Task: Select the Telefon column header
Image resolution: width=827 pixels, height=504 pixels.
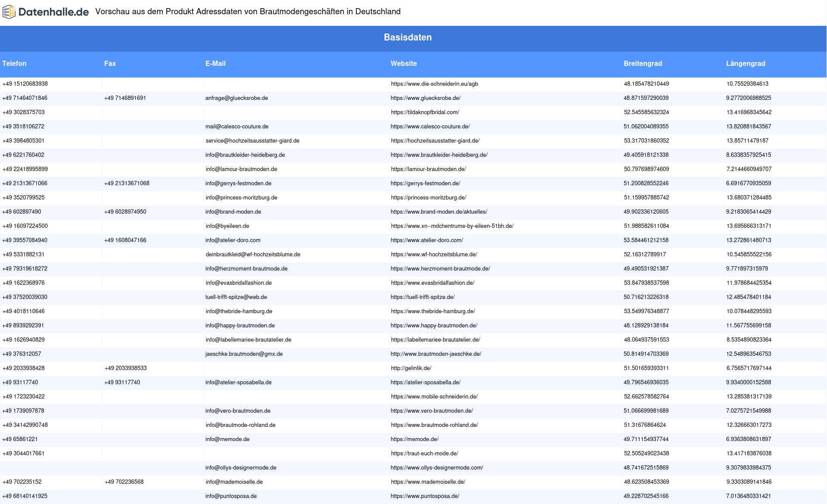Action: point(14,63)
